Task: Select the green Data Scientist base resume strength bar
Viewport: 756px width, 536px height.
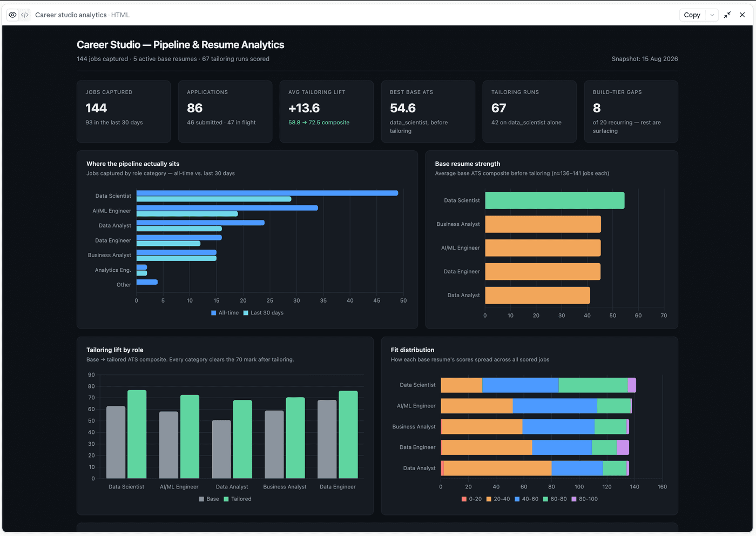Action: click(x=555, y=200)
